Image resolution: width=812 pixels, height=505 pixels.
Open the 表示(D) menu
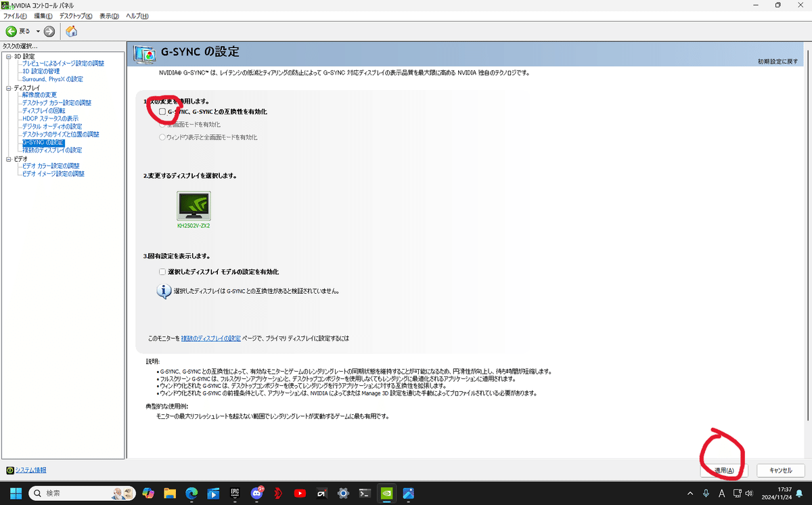tap(109, 16)
